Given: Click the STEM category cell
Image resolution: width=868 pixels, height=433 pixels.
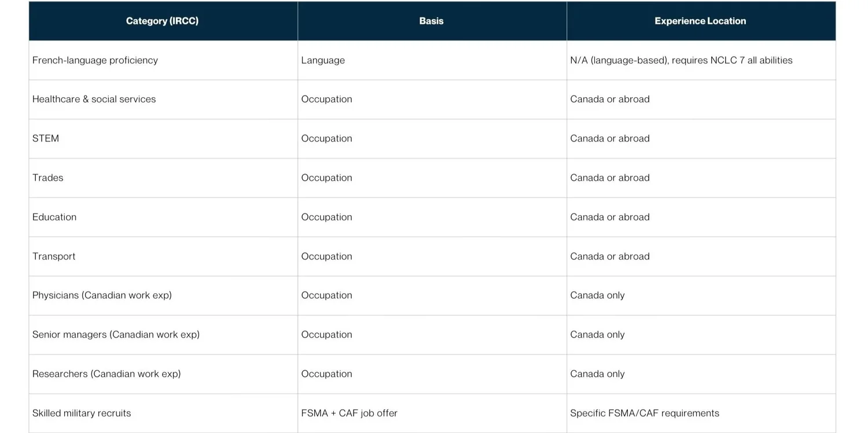Looking at the screenshot, I should click(163, 139).
